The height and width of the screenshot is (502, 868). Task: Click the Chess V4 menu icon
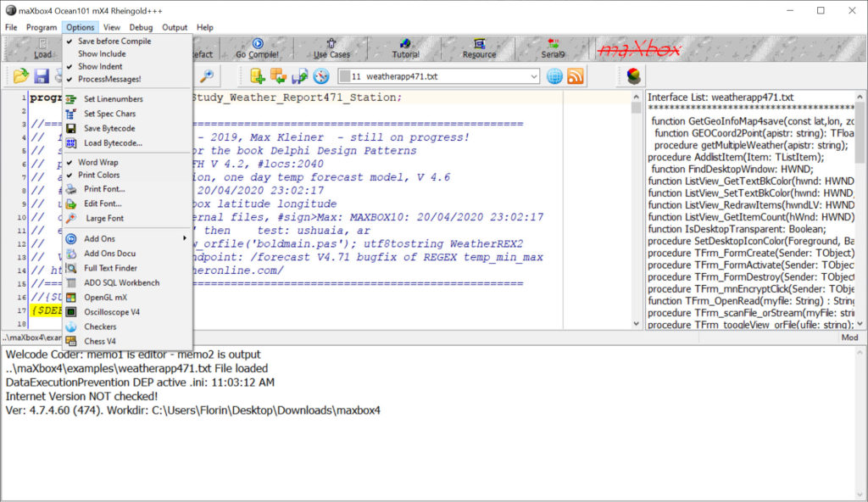point(71,342)
